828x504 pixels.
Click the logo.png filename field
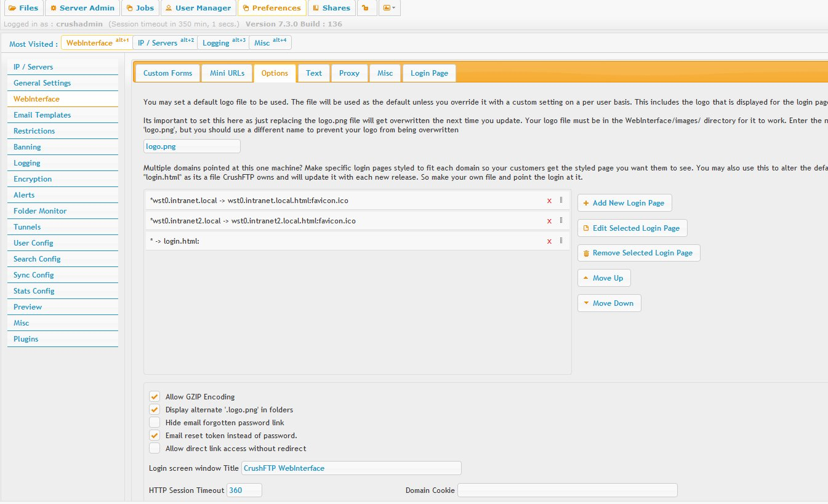(x=192, y=146)
